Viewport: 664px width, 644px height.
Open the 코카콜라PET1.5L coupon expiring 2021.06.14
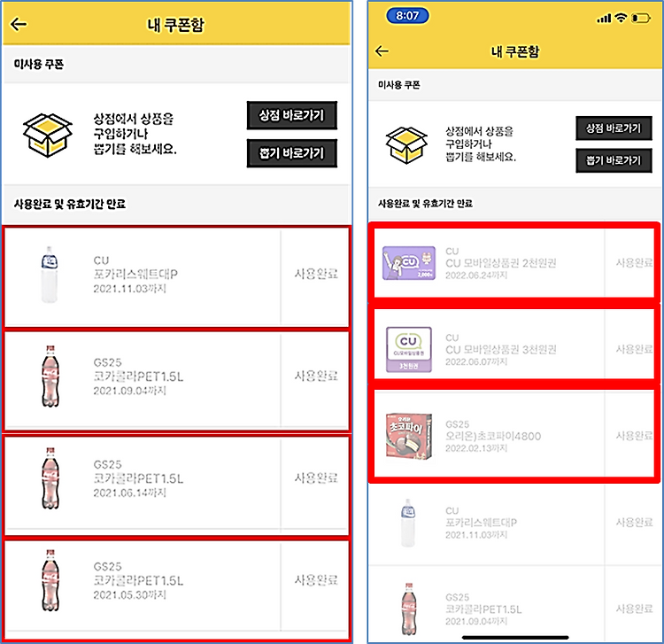tap(176, 483)
